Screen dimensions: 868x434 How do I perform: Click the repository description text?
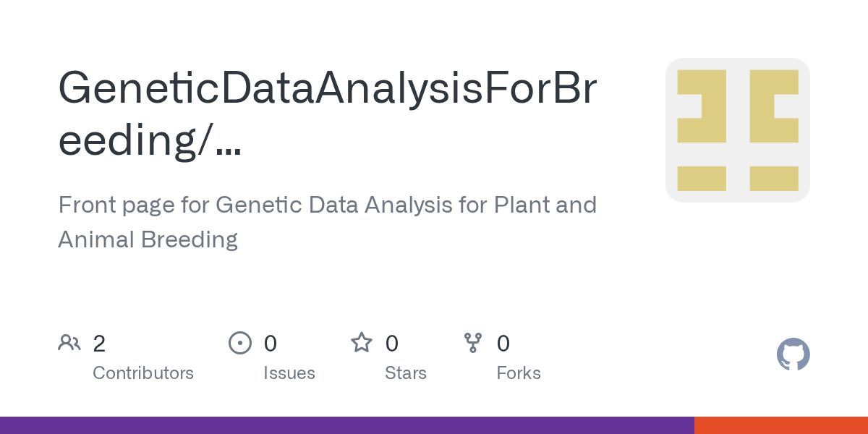[328, 222]
